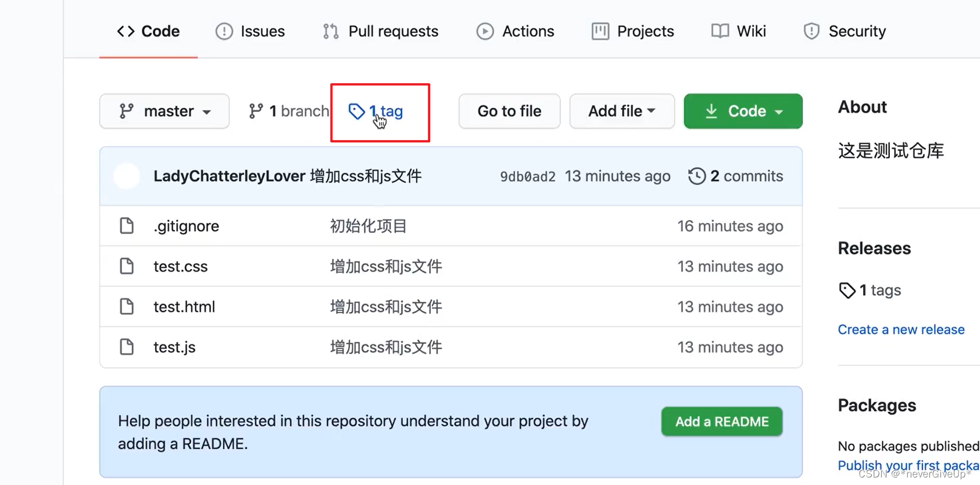Click the Projects board icon

tap(600, 31)
